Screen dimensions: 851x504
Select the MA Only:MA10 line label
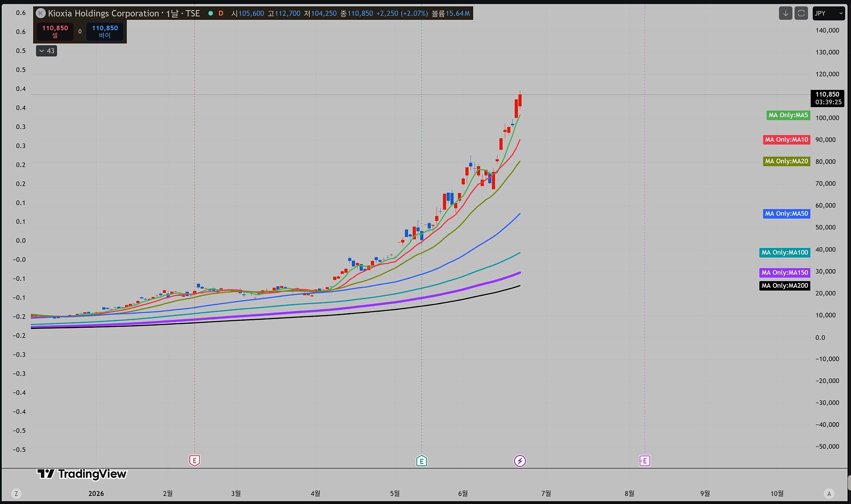[x=787, y=140]
